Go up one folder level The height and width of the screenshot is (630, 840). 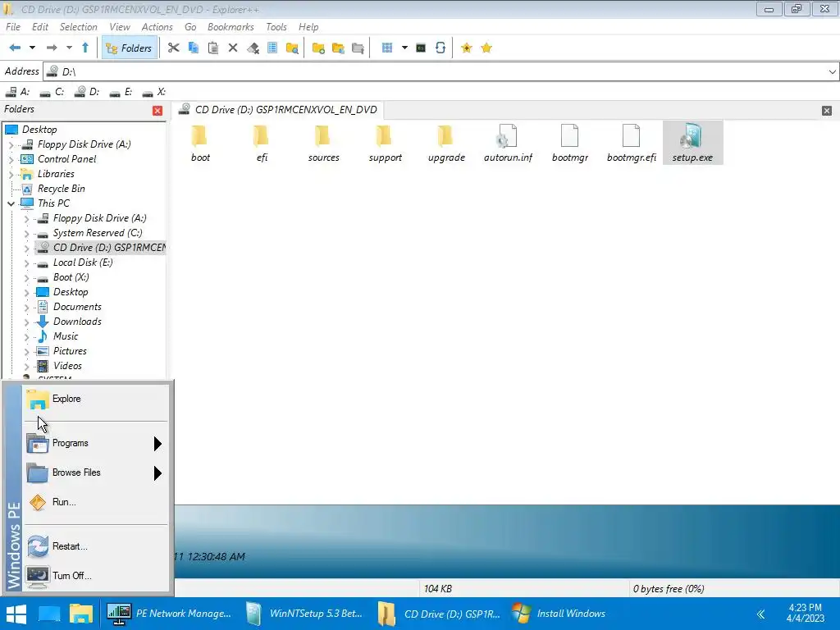[x=85, y=48]
